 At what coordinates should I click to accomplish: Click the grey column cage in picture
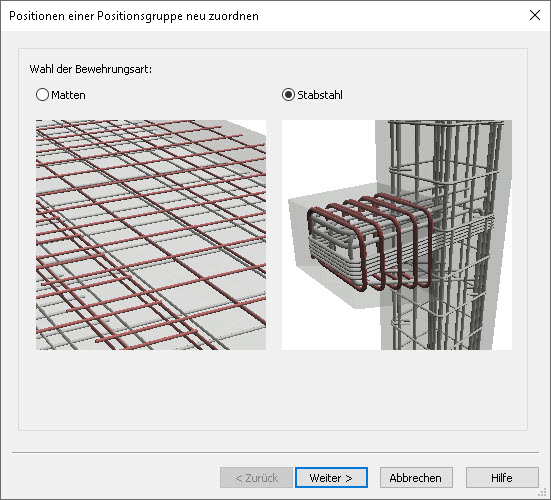point(445,235)
